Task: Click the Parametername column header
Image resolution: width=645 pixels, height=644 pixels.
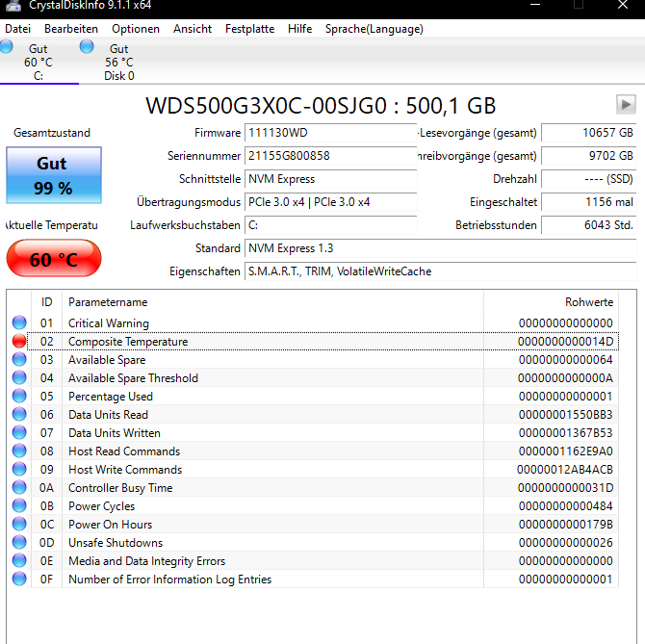Action: (272, 302)
